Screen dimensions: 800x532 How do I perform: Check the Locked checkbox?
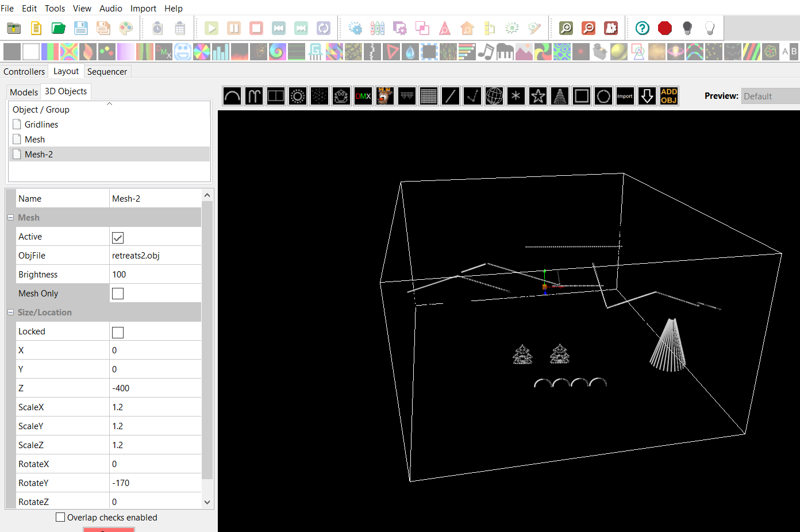coord(118,332)
